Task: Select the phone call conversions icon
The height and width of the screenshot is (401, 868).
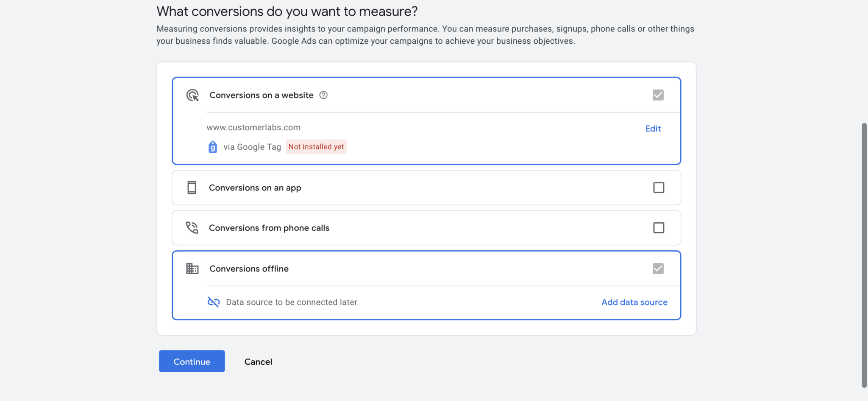Action: click(192, 227)
